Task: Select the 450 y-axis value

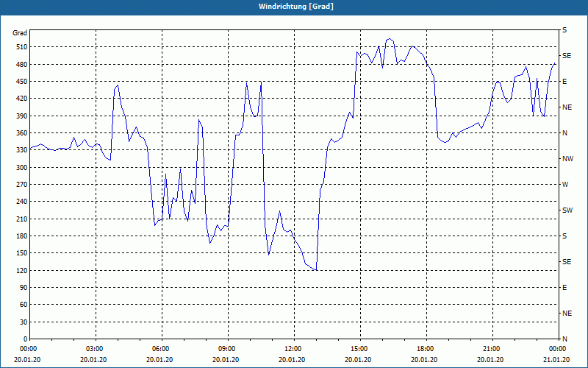Action: tap(21, 82)
